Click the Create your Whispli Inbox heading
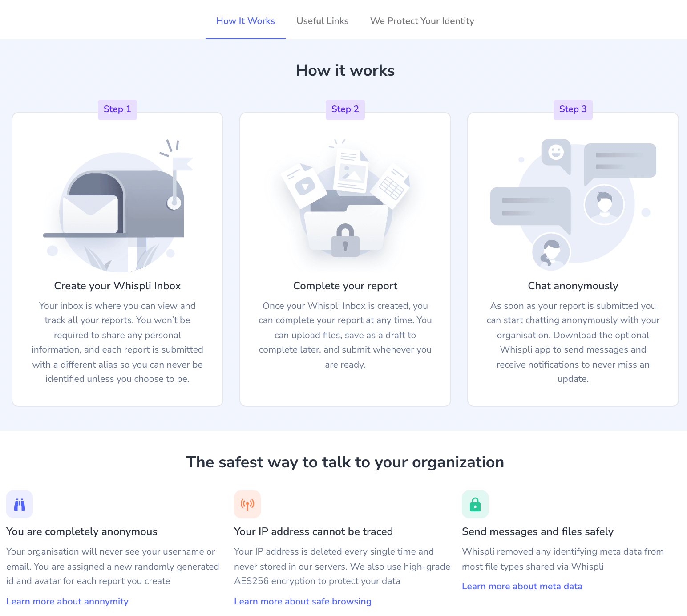This screenshot has height=616, width=687. [117, 286]
